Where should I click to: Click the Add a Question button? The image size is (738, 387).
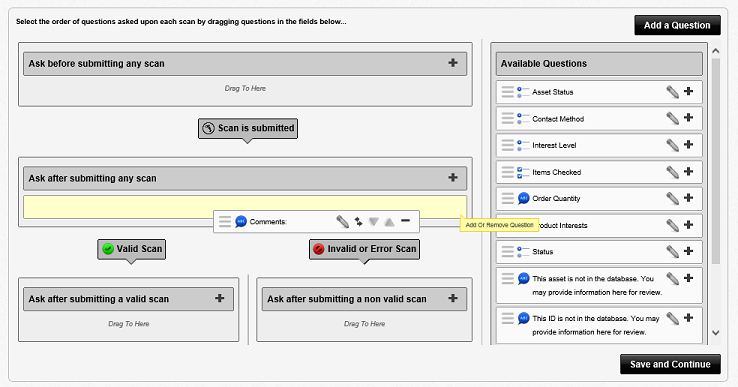tap(677, 25)
